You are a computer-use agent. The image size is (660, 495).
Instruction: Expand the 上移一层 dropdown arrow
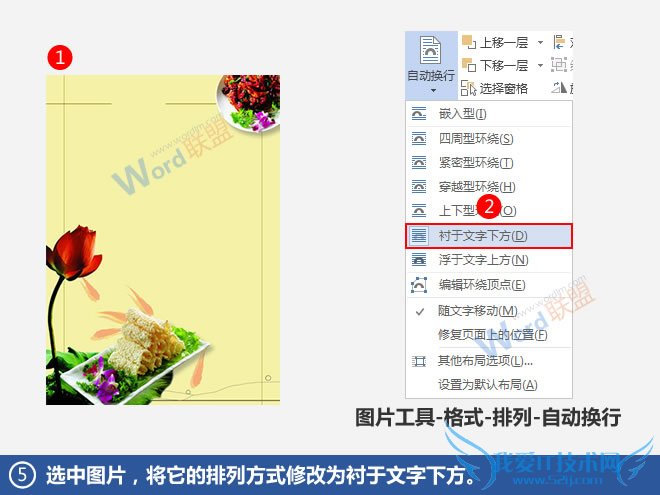click(x=540, y=43)
